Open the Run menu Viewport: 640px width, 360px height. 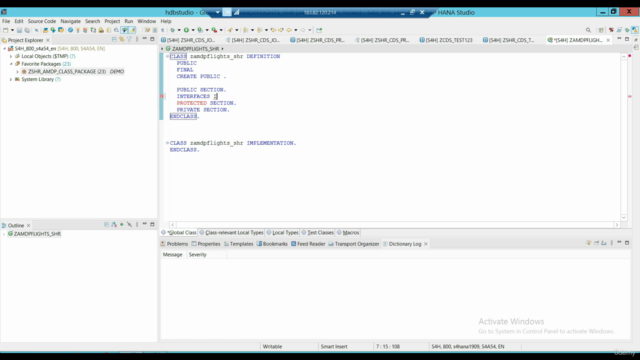click(x=129, y=21)
